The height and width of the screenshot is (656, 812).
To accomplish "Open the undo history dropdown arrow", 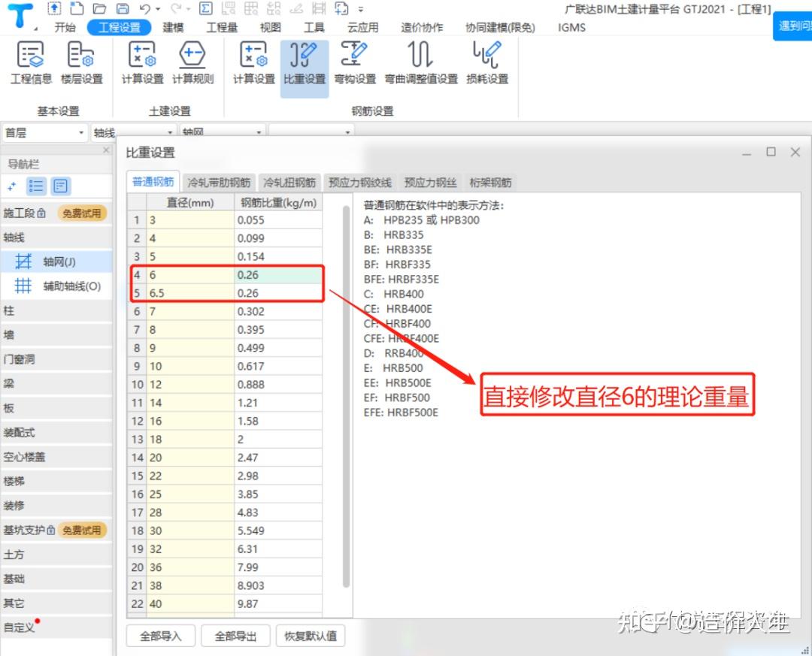I will coord(158,9).
